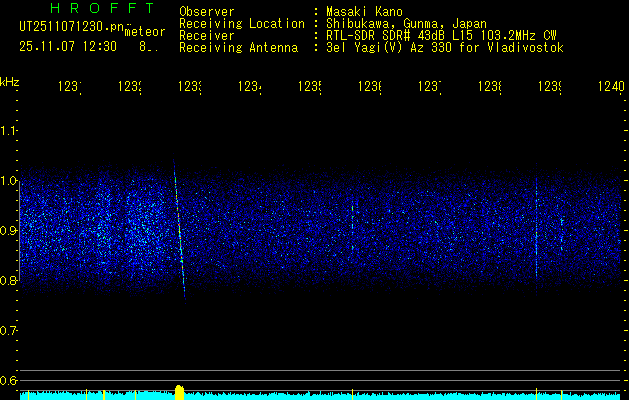629x400 pixels.
Task: Click the kHz axis unit label
Action: click(9, 80)
